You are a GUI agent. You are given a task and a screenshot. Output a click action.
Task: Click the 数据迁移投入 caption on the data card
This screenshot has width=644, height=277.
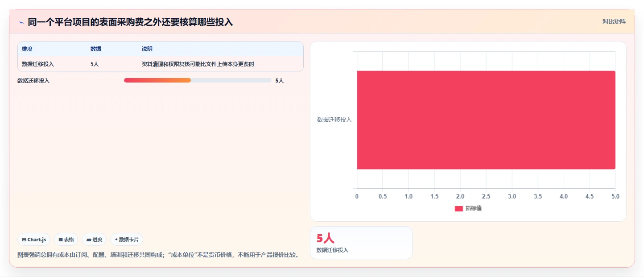point(333,250)
